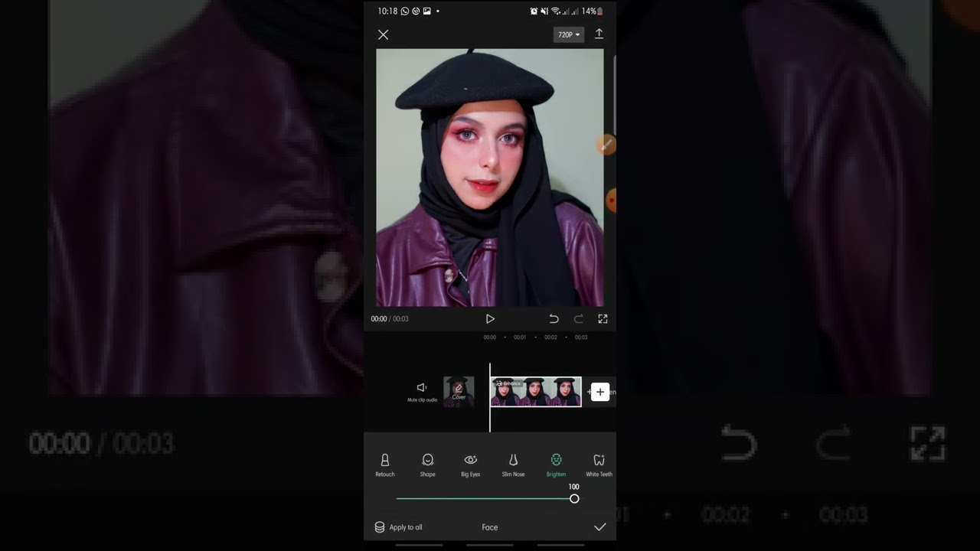Open fullscreen preview

(x=603, y=319)
